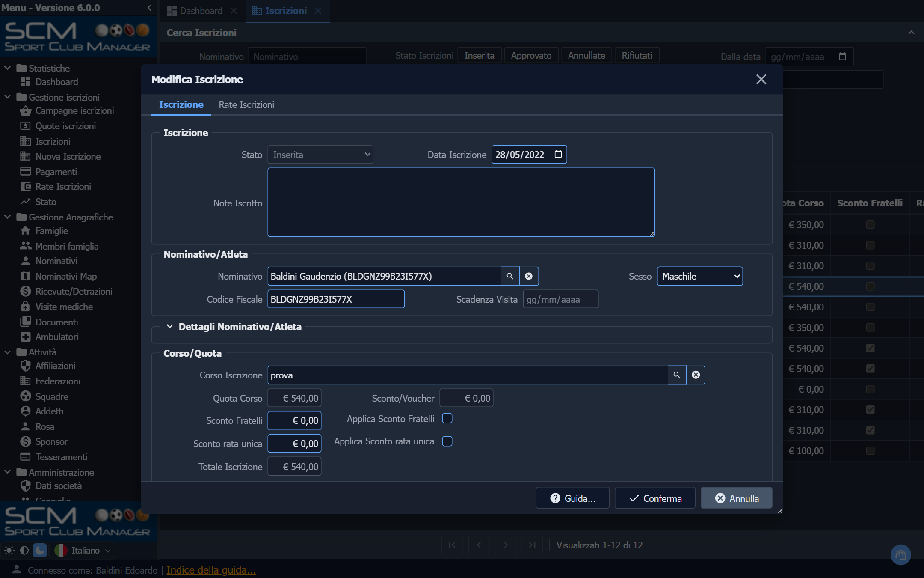Toggle Stato Iscrizioni filter Rifiutati
The width and height of the screenshot is (924, 578).
click(x=637, y=55)
